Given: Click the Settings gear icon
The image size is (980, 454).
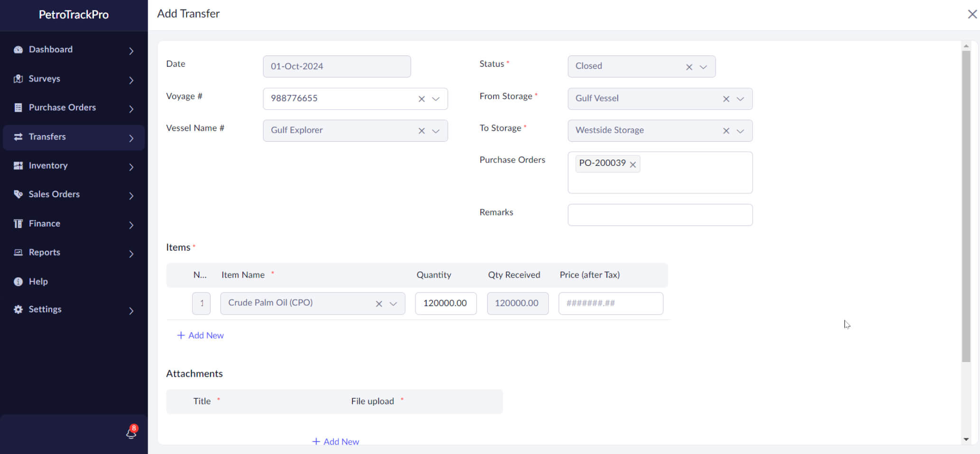Looking at the screenshot, I should [x=18, y=309].
